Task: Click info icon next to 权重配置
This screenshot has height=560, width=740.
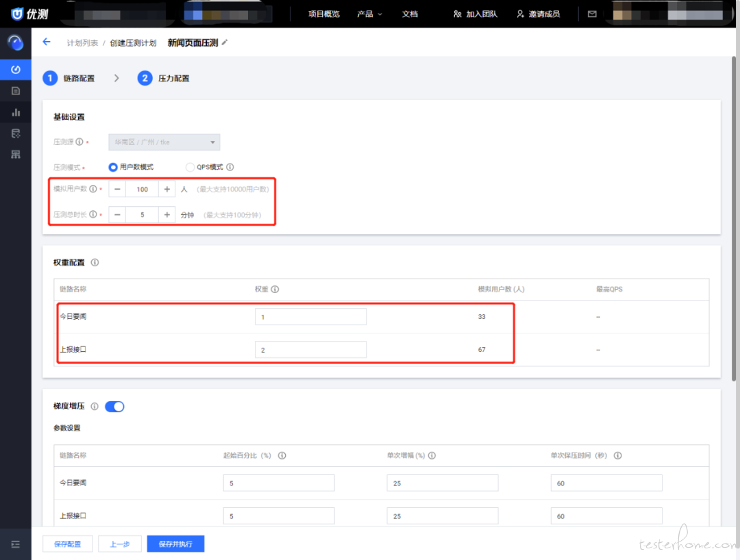Action: [x=95, y=262]
